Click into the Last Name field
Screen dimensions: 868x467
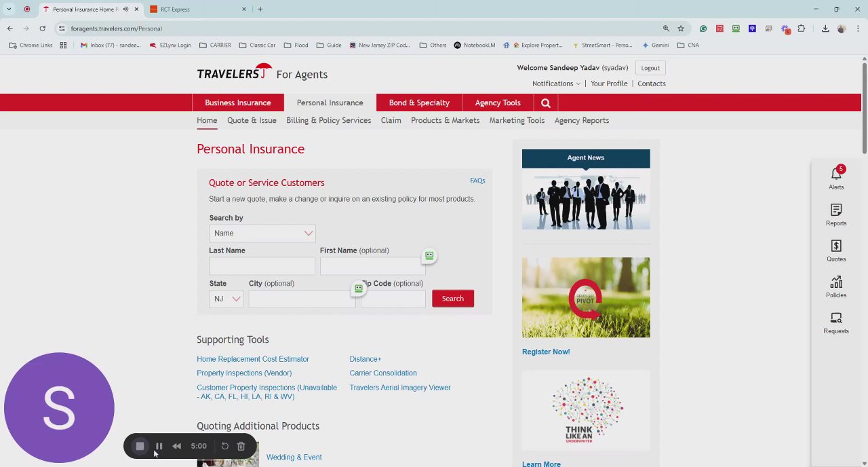(262, 265)
